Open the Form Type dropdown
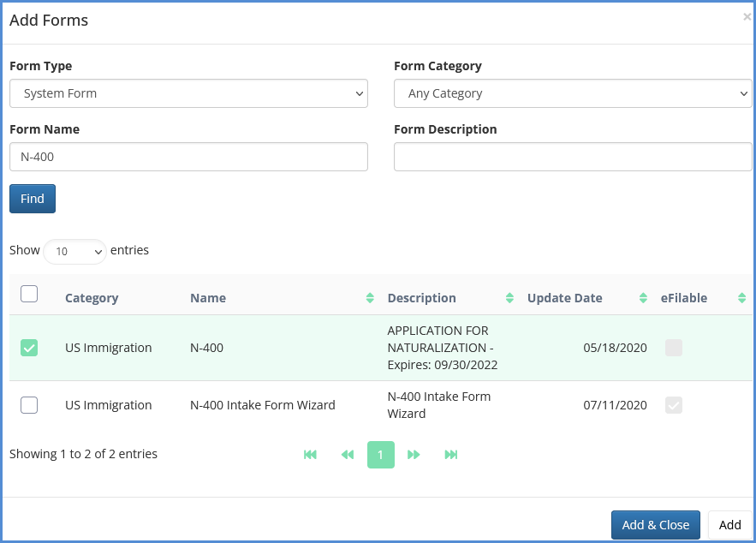The width and height of the screenshot is (756, 543). point(188,93)
